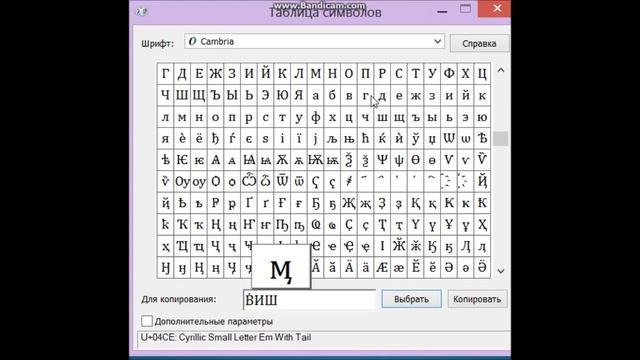Select the plain capital Ф character cell

449,74
